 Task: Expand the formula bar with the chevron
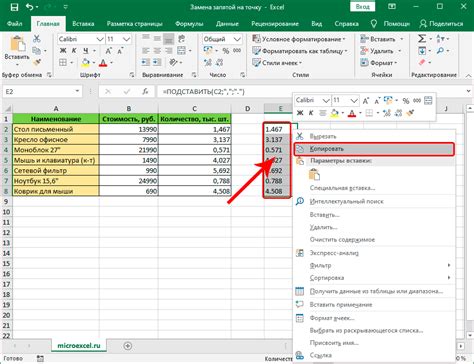pyautogui.click(x=469, y=91)
